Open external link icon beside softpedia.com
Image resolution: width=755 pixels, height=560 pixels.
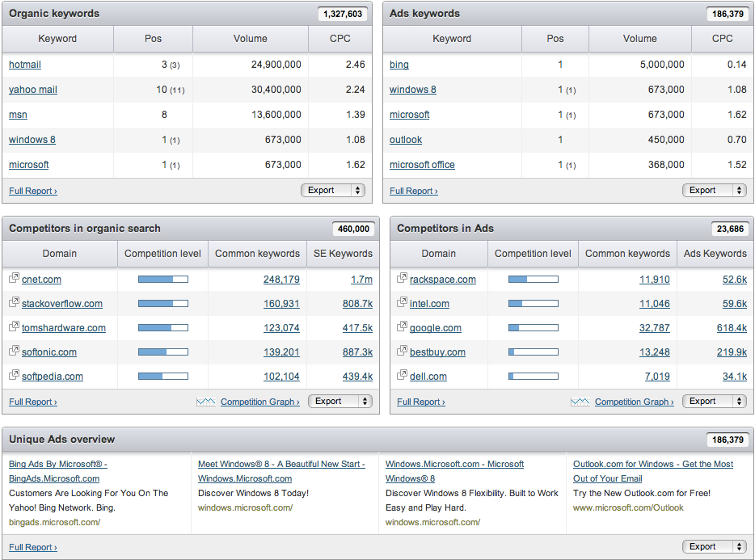[x=14, y=375]
